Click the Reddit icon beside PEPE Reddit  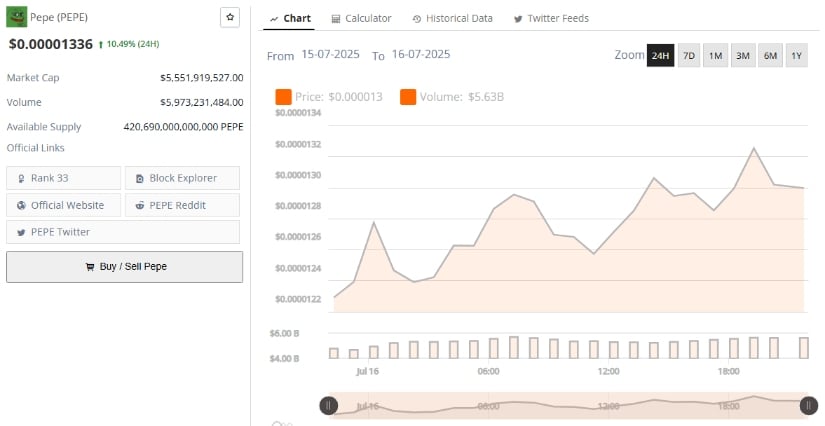pyautogui.click(x=139, y=206)
